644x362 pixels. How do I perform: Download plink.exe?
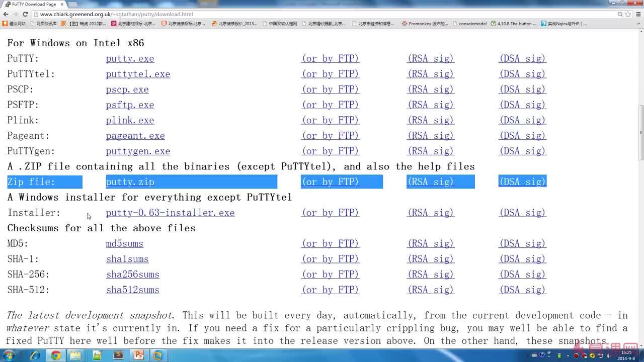130,121
